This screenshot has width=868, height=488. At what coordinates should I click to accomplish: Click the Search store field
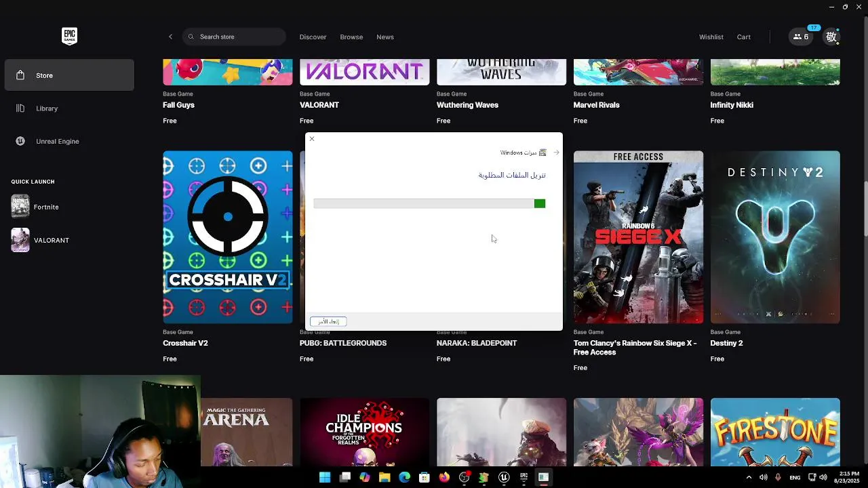[234, 37]
